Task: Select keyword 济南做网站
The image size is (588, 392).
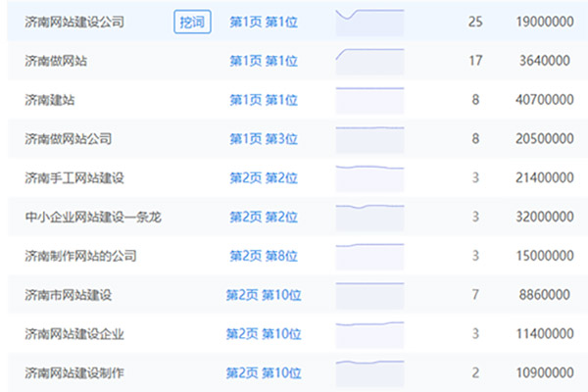Action: tap(56, 61)
